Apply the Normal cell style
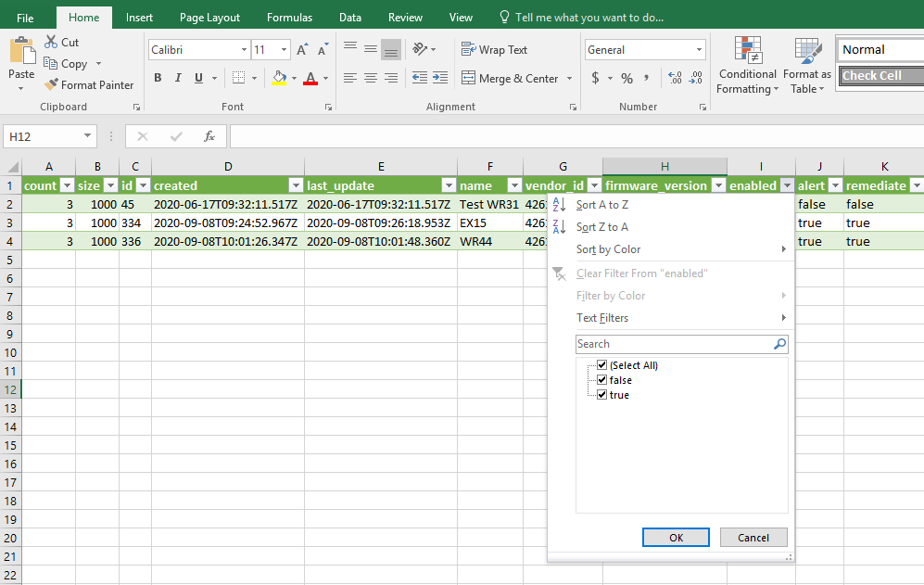The width and height of the screenshot is (924, 585). [880, 49]
